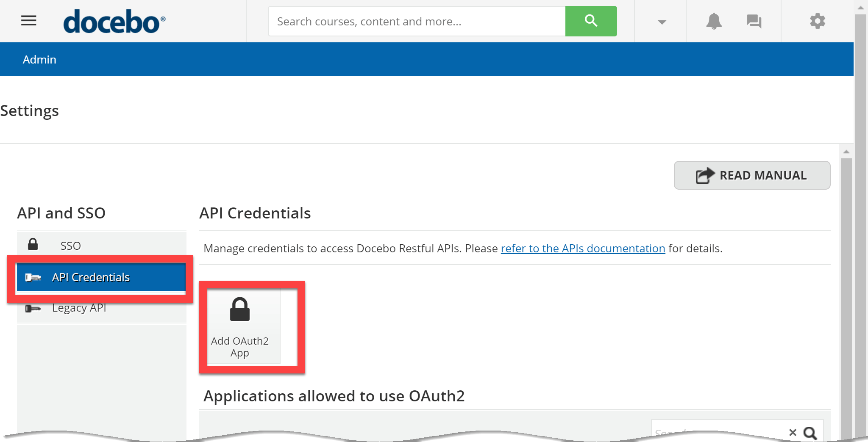The image size is (868, 442).
Task: Click the Legacy API key icon
Action: click(x=33, y=309)
